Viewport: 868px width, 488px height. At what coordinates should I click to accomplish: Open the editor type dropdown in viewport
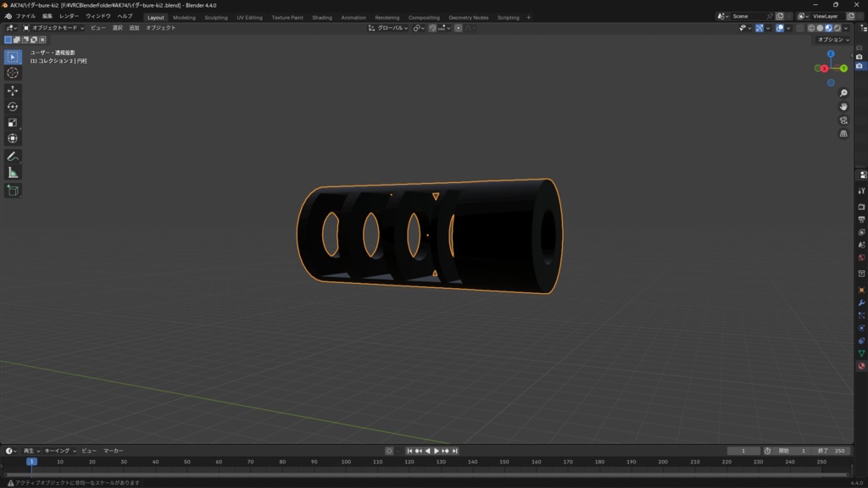pyautogui.click(x=11, y=28)
